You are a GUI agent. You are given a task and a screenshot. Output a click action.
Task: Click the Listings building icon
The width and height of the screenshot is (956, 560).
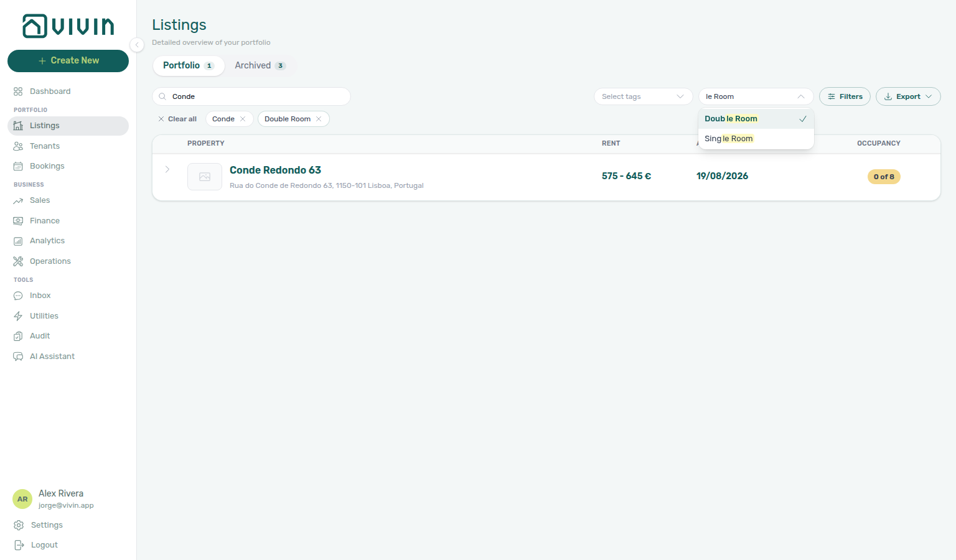[18, 126]
